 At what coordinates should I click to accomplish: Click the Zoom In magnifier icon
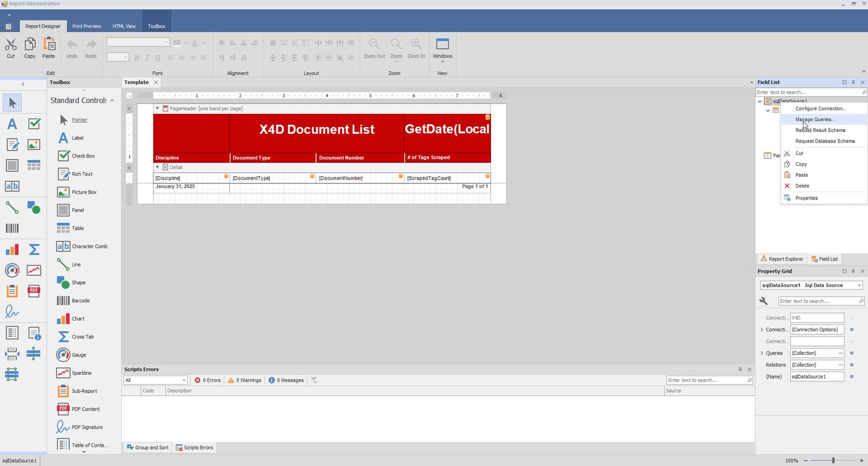click(x=416, y=48)
